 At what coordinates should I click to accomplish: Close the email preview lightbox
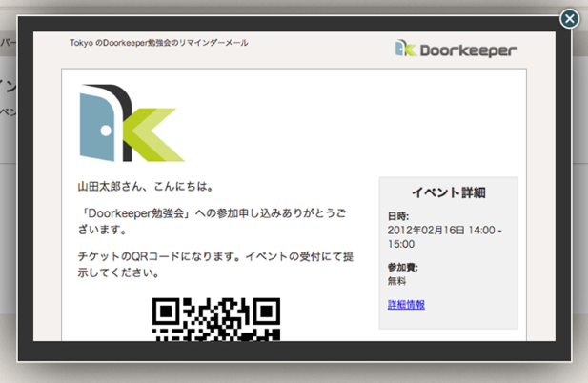point(569,18)
